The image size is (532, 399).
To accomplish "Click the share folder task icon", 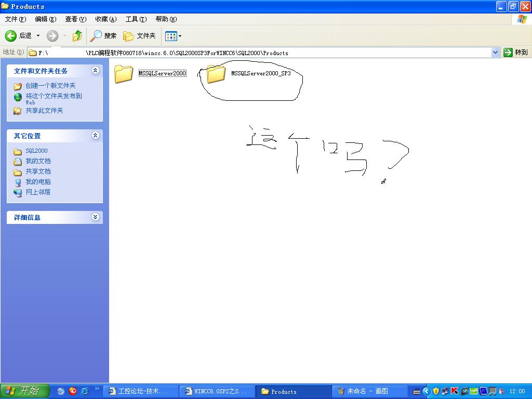I will tap(18, 111).
